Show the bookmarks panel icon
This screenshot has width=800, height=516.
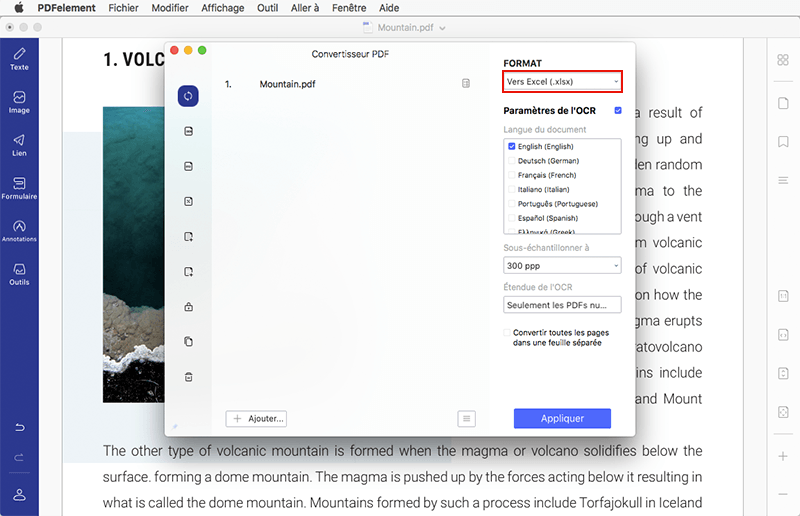pos(783,142)
